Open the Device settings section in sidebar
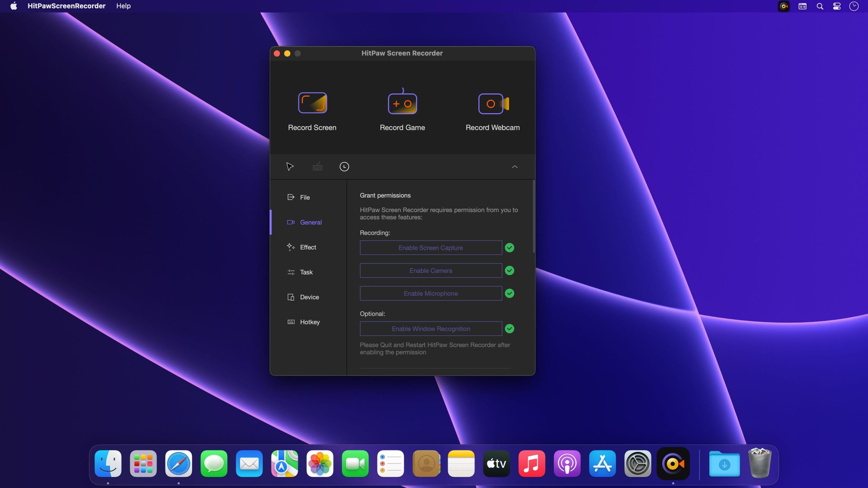 point(310,297)
